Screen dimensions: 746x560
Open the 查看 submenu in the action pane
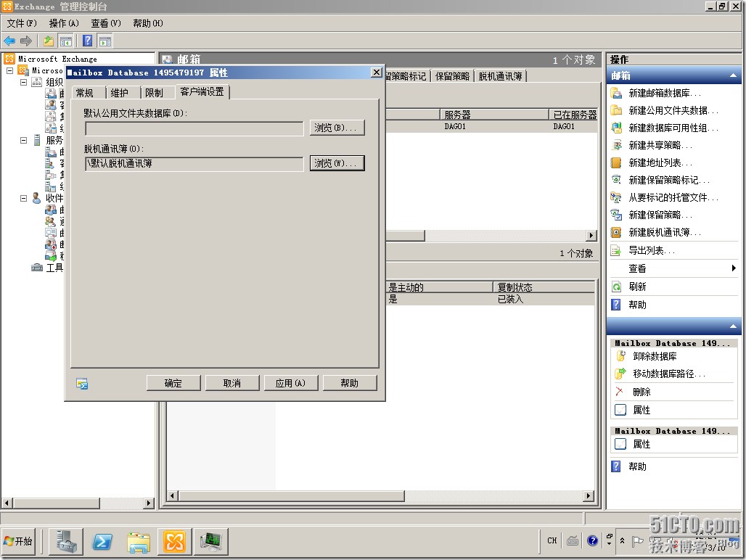pos(636,268)
